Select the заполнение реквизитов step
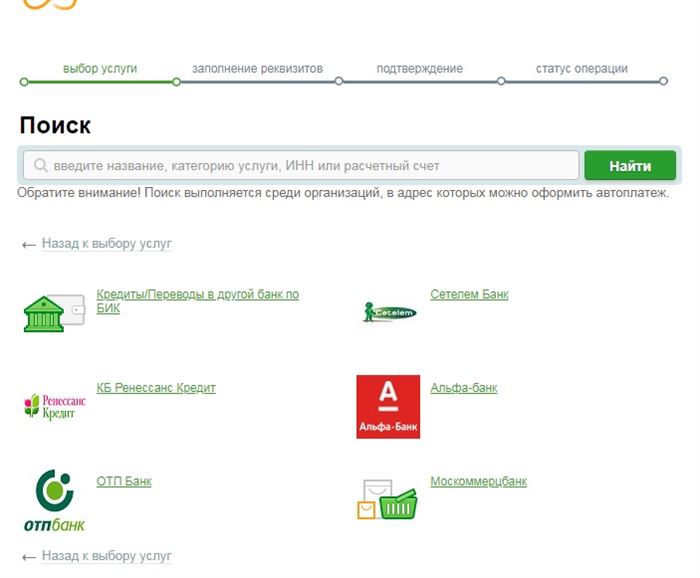The width and height of the screenshot is (700, 578). click(258, 69)
